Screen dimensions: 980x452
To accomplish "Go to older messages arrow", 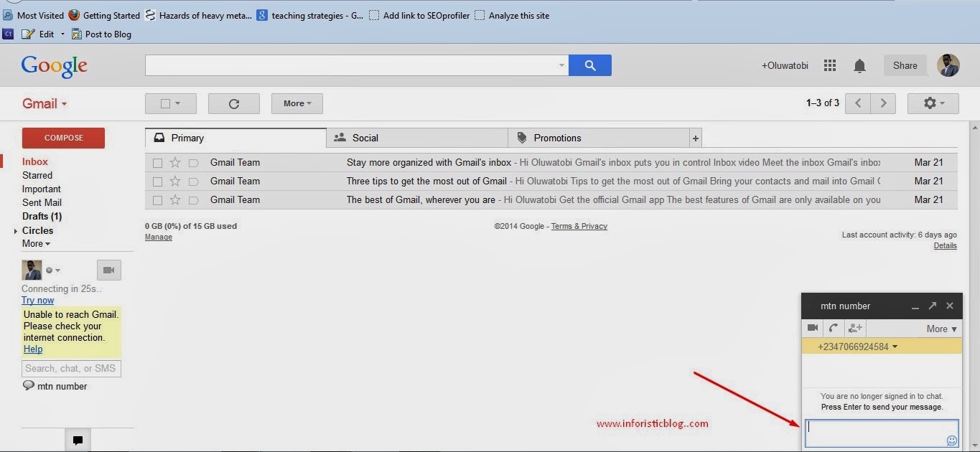I will click(884, 103).
